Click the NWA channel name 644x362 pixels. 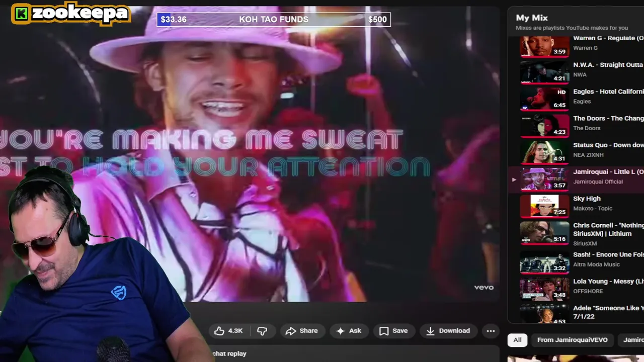pos(580,74)
